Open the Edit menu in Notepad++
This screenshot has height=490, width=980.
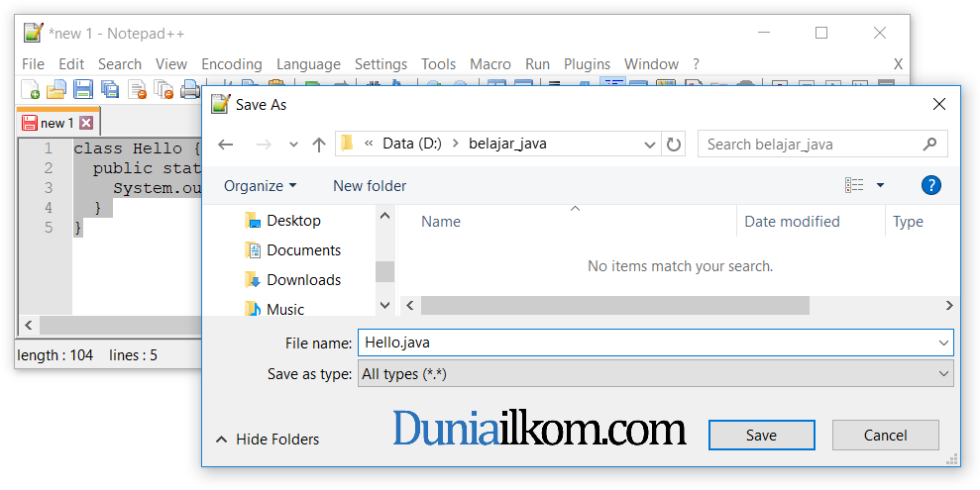point(71,64)
